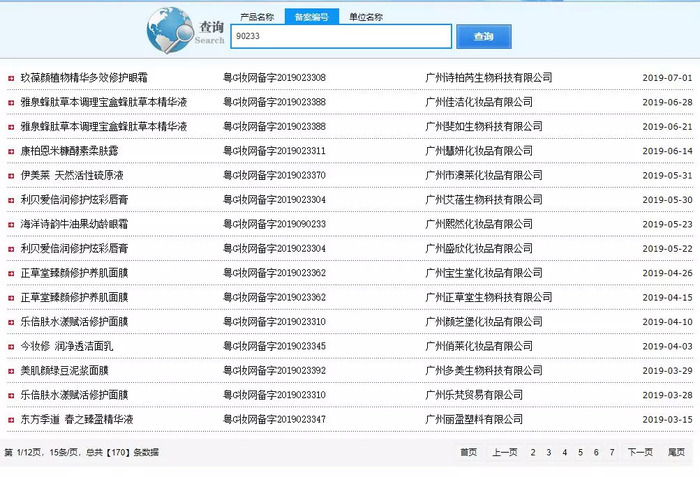Image resolution: width=700 pixels, height=477 pixels.
Task: Click company 广州诗柏芮生物科技有限公司
Action: click(489, 78)
